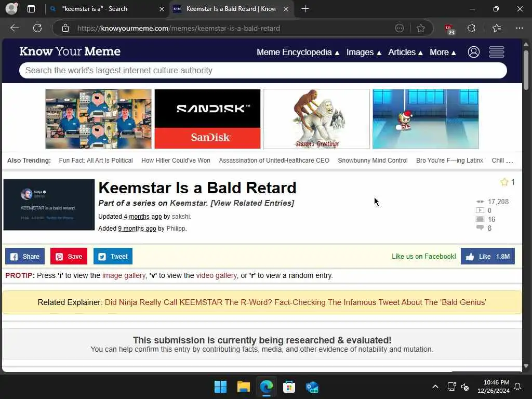Open the video gallery link
This screenshot has height=399, width=532.
pyautogui.click(x=216, y=275)
